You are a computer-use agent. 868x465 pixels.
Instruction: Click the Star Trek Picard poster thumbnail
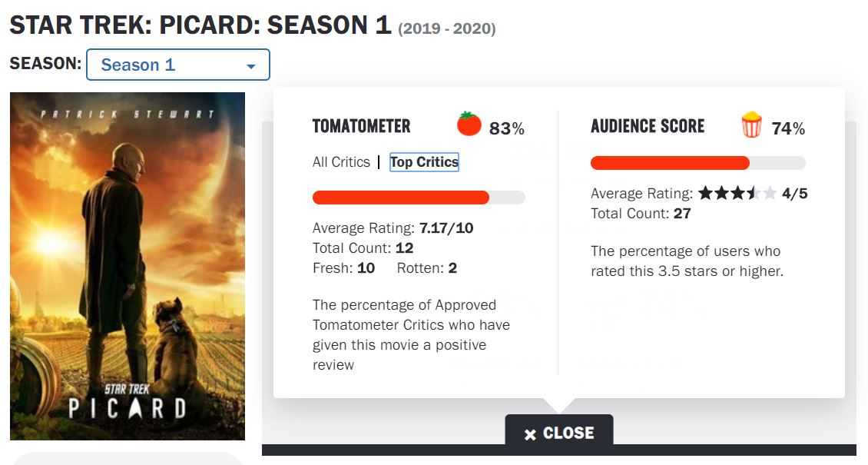[128, 266]
